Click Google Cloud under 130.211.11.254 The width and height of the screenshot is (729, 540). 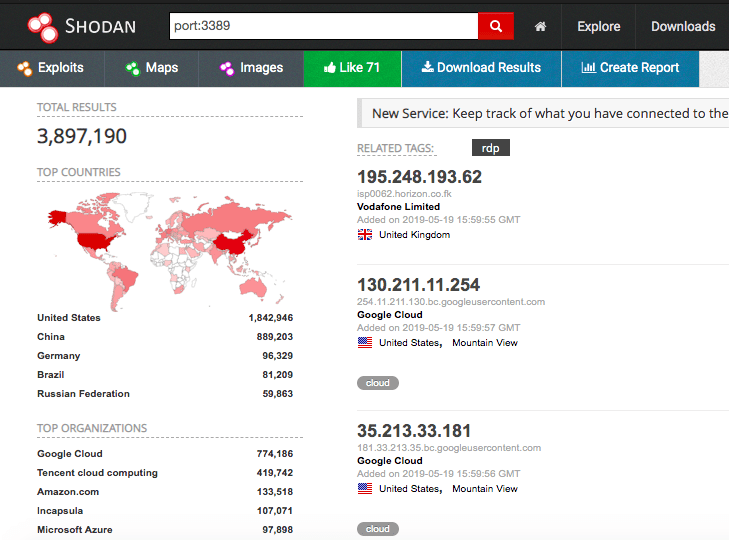[390, 315]
